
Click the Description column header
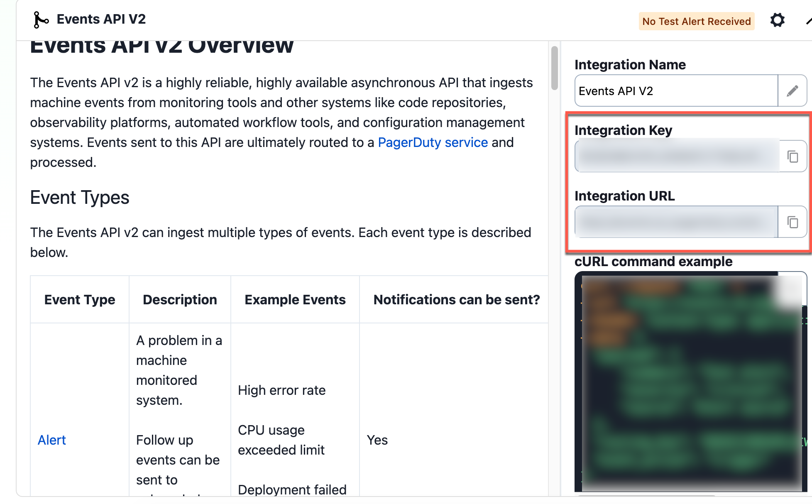click(180, 300)
